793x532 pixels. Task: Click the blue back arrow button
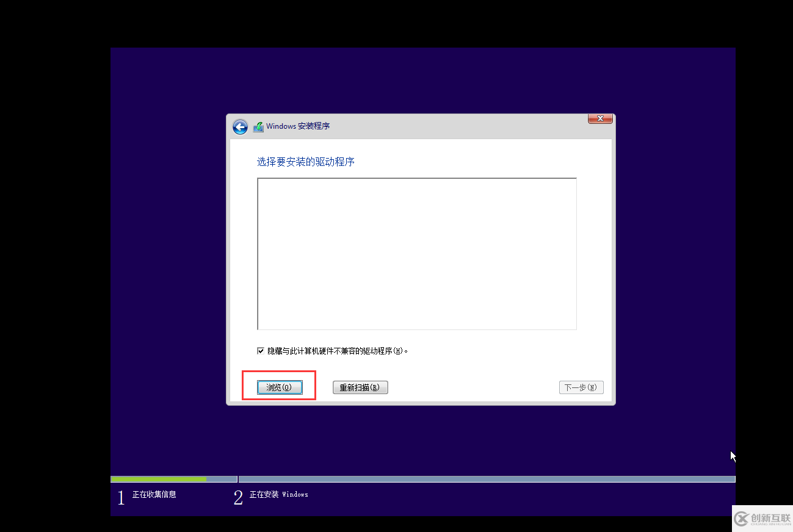[240, 126]
